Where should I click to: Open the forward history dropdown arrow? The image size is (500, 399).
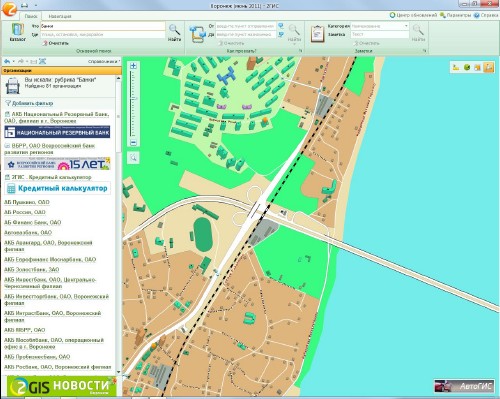pos(27,61)
